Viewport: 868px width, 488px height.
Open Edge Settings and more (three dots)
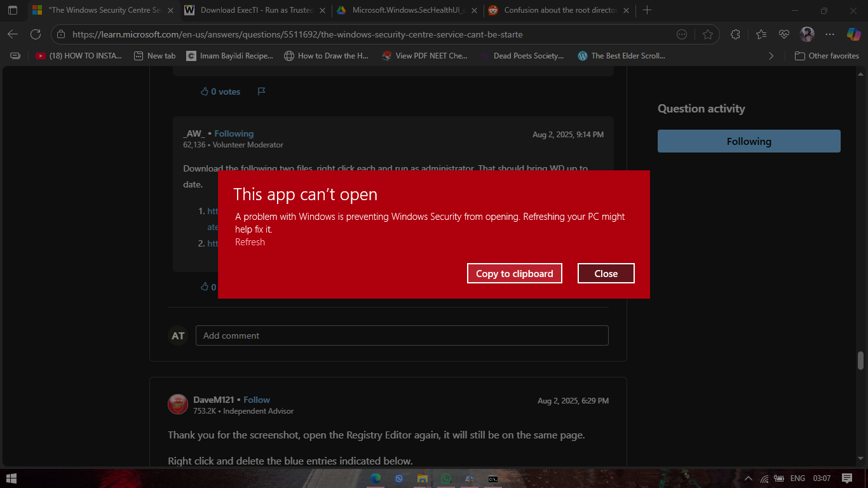830,34
